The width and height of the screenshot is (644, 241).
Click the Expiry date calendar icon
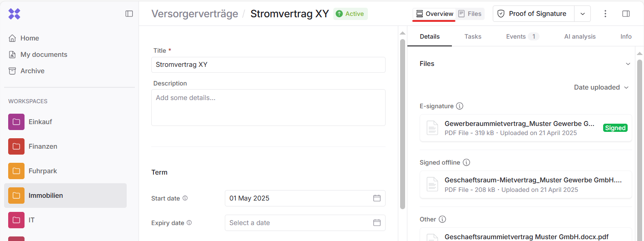coord(376,223)
